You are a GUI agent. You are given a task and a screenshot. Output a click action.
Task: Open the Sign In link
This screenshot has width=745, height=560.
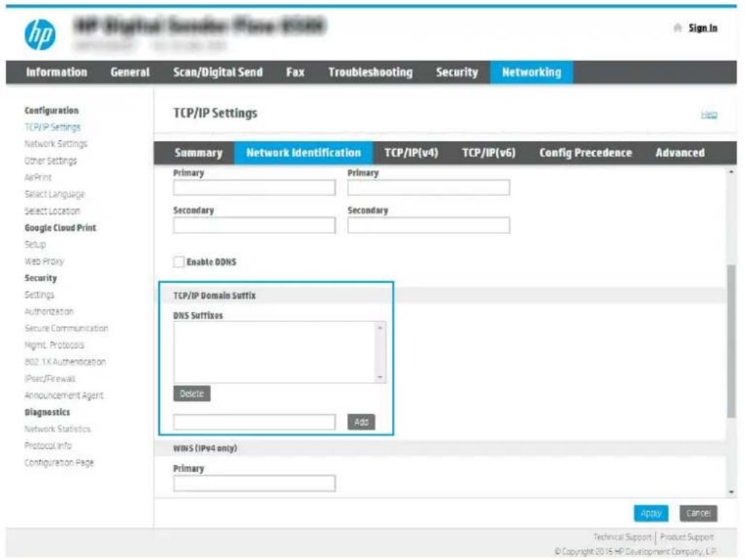coord(703,28)
